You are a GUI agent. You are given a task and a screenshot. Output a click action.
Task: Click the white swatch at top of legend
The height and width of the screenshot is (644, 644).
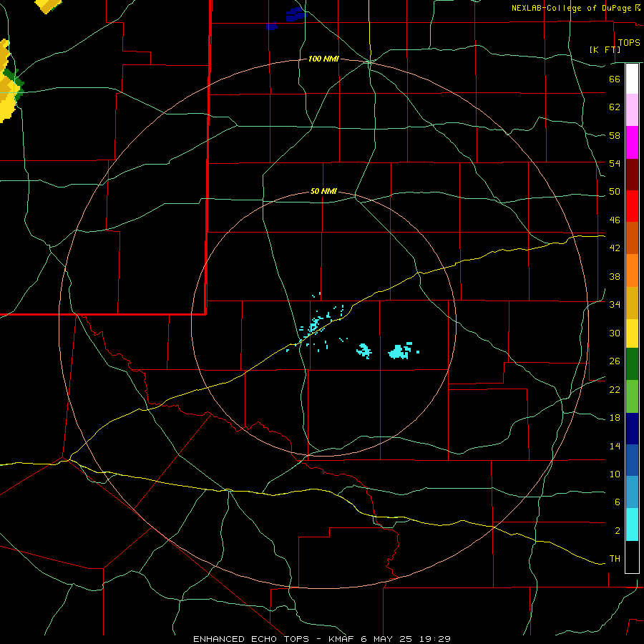[632, 79]
